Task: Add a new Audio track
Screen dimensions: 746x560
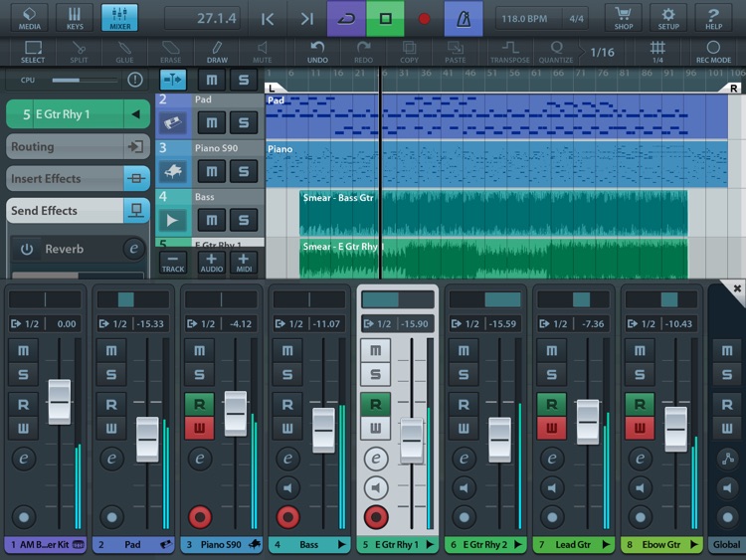Action: (x=211, y=264)
